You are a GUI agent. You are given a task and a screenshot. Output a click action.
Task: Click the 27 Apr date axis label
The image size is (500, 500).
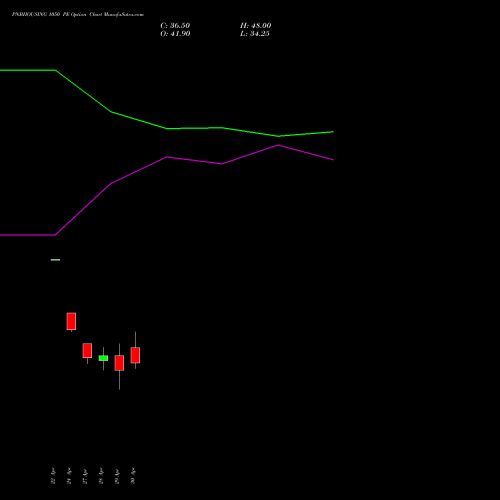[x=85, y=476]
